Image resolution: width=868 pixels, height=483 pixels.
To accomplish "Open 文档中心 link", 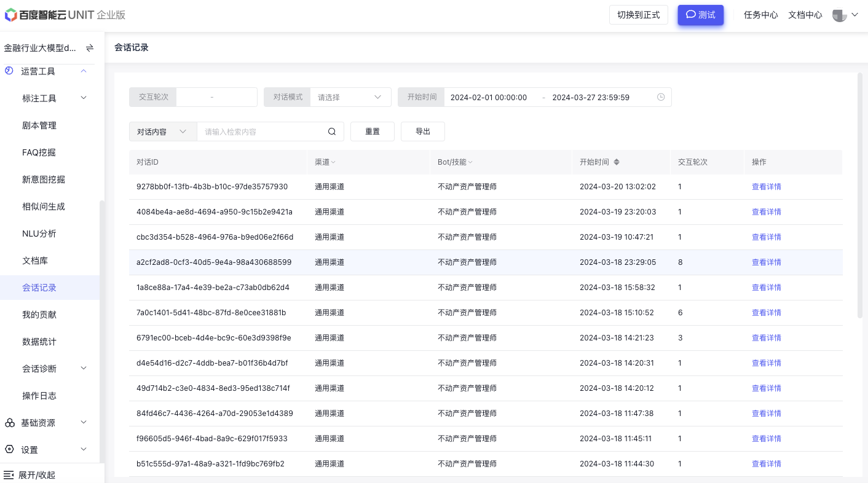I will click(x=805, y=15).
